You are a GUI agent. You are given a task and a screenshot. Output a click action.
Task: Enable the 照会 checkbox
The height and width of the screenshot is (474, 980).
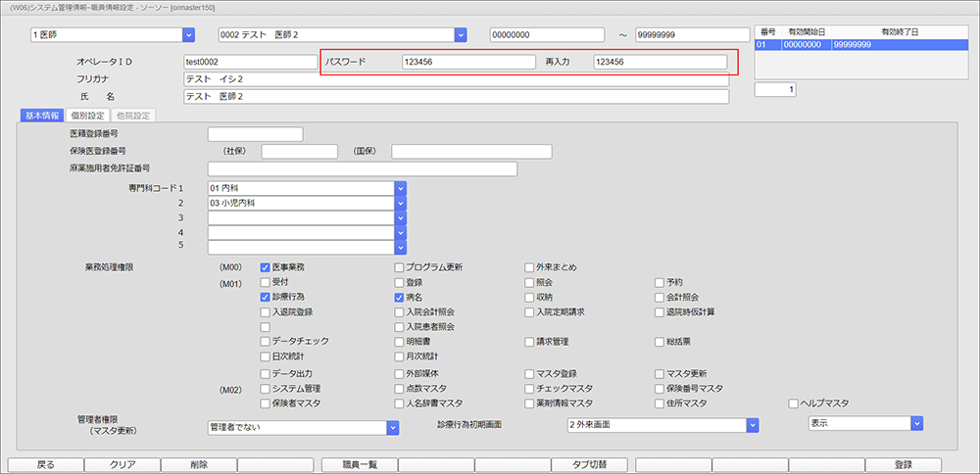[x=530, y=282]
